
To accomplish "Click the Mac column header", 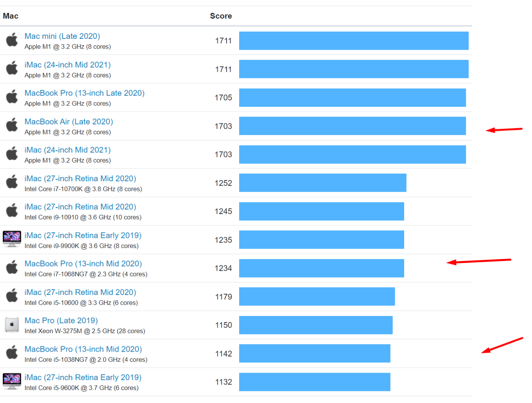I will click(11, 16).
